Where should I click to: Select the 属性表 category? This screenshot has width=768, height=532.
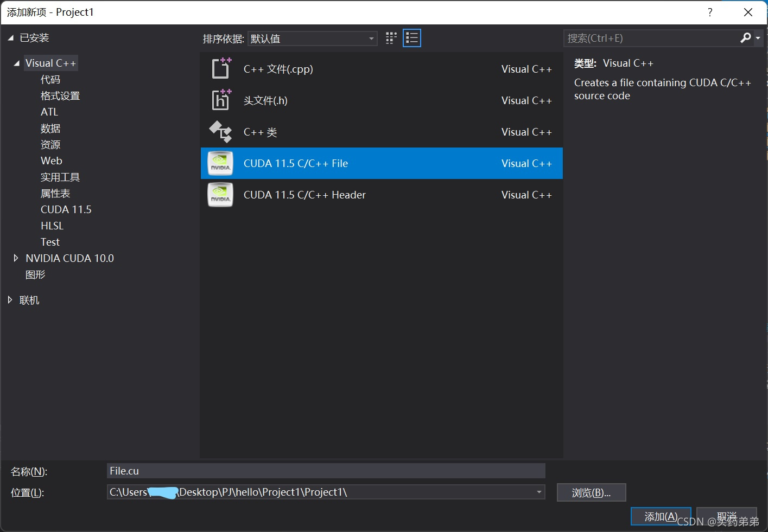pos(55,194)
